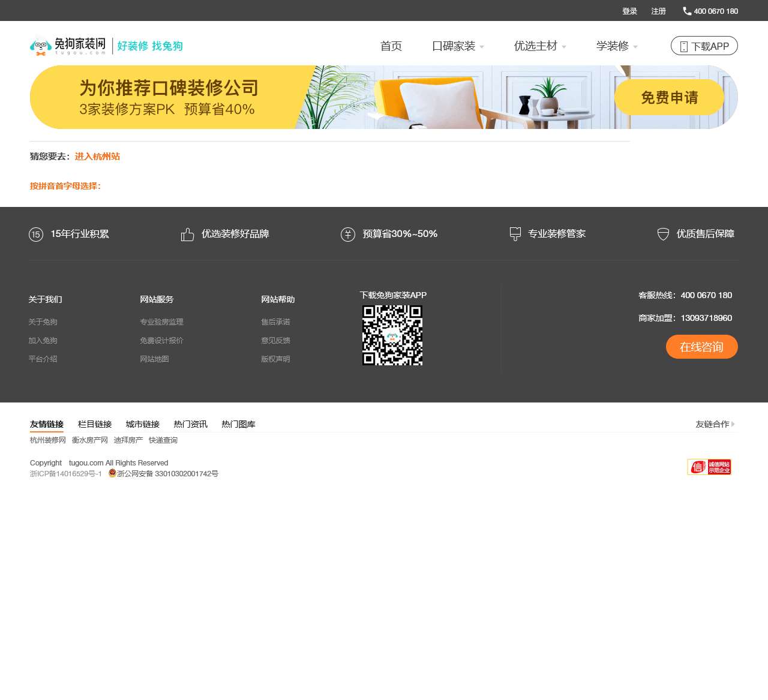Click the 在线咨询 button
768x700 pixels.
[702, 347]
